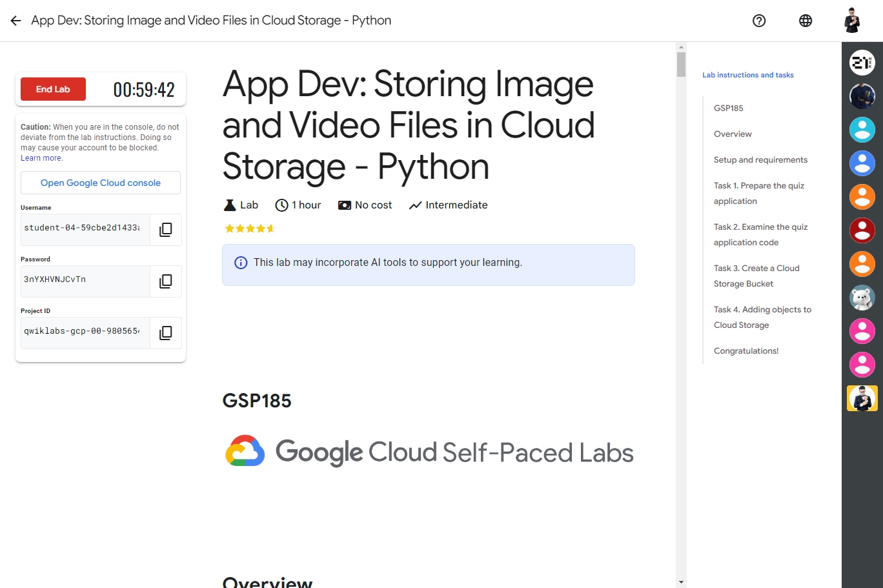
Task: Click the scrollbar up arrow
Action: point(681,47)
